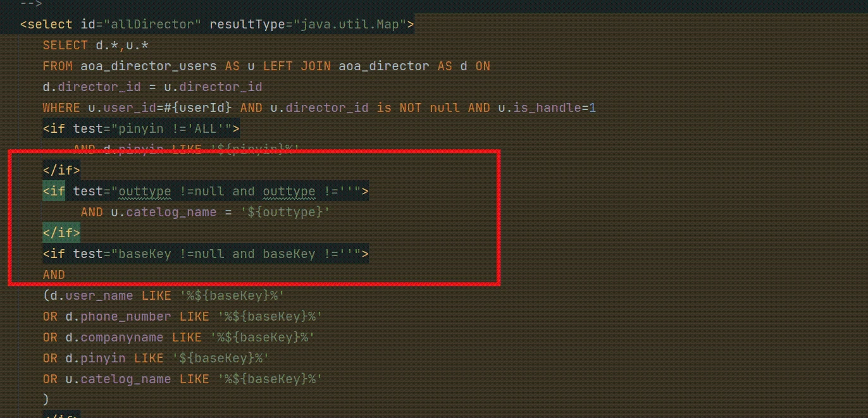The height and width of the screenshot is (418, 868).
Task: Click the standalone AND keyword line
Action: (54, 275)
